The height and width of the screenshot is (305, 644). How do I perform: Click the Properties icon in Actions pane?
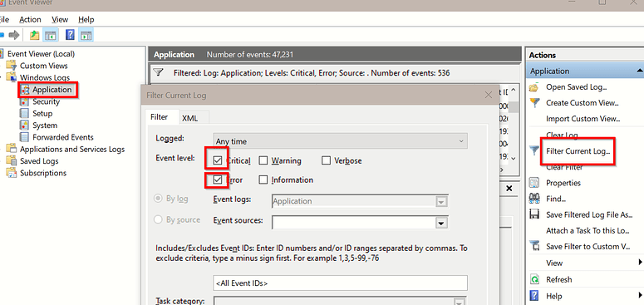tap(534, 183)
